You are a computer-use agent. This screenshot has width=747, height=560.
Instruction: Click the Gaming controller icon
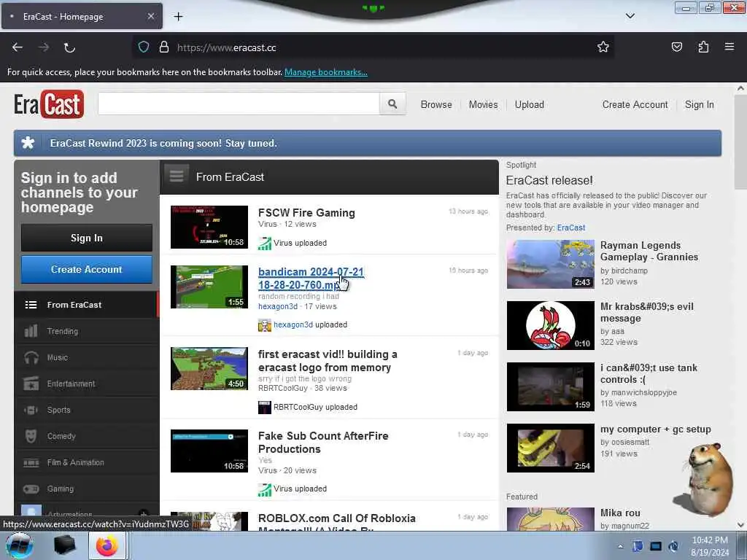31,489
